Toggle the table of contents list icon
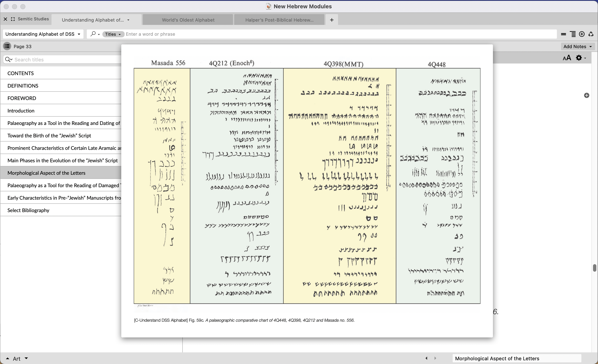 click(7, 46)
